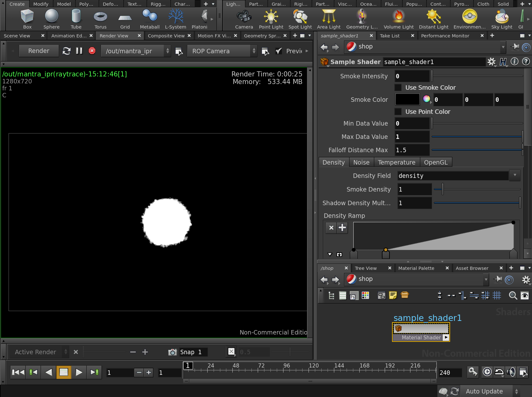Pause the current render
The image size is (532, 397).
click(x=79, y=51)
